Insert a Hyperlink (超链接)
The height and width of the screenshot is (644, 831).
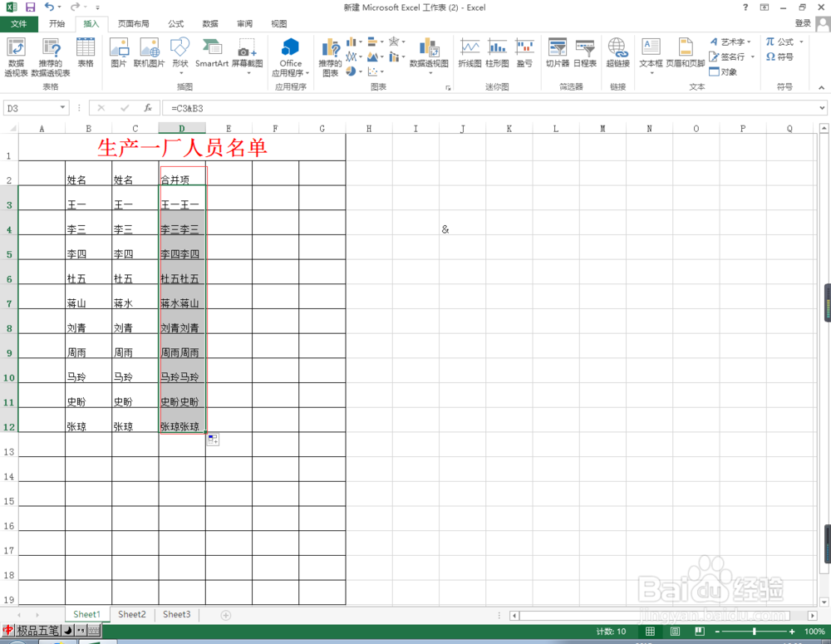tap(618, 53)
